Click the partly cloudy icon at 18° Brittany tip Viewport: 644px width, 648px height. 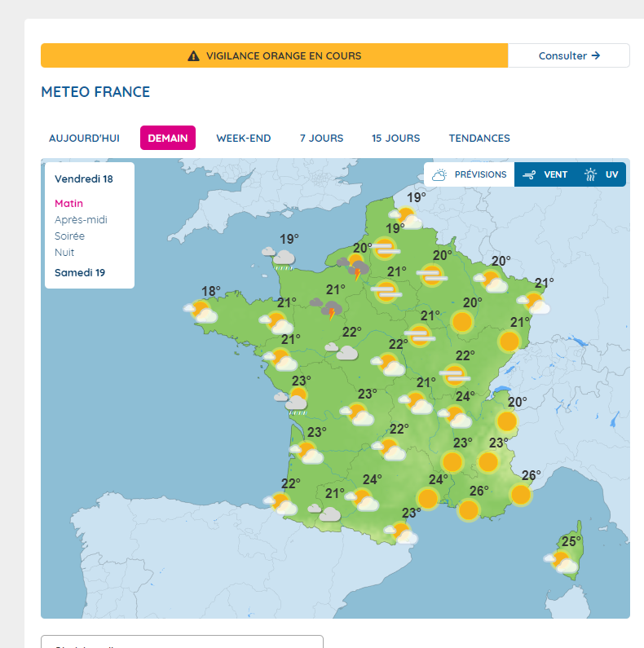tap(201, 311)
